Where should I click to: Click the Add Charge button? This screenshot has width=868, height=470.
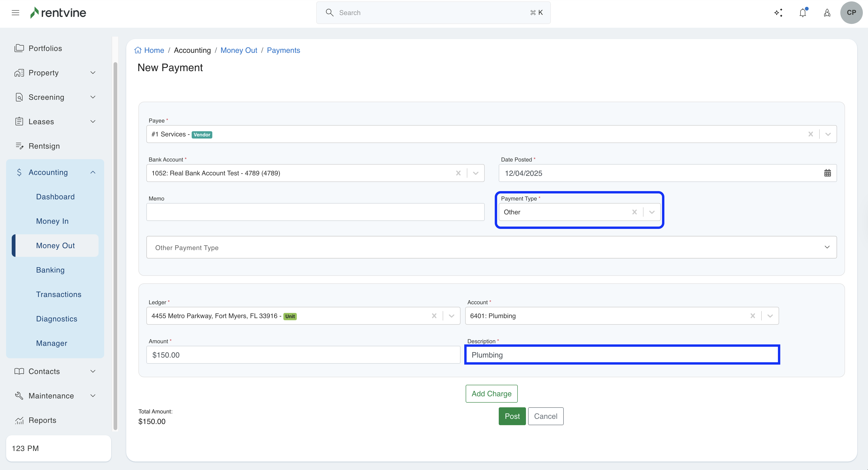click(x=491, y=393)
